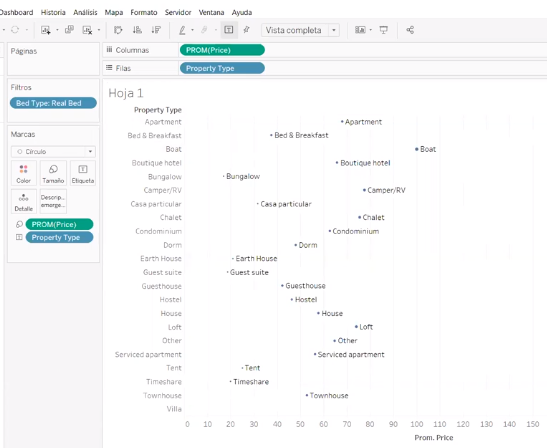Click the Guesthouse mark label
Viewport: 547px width, 448px height.
305,286
